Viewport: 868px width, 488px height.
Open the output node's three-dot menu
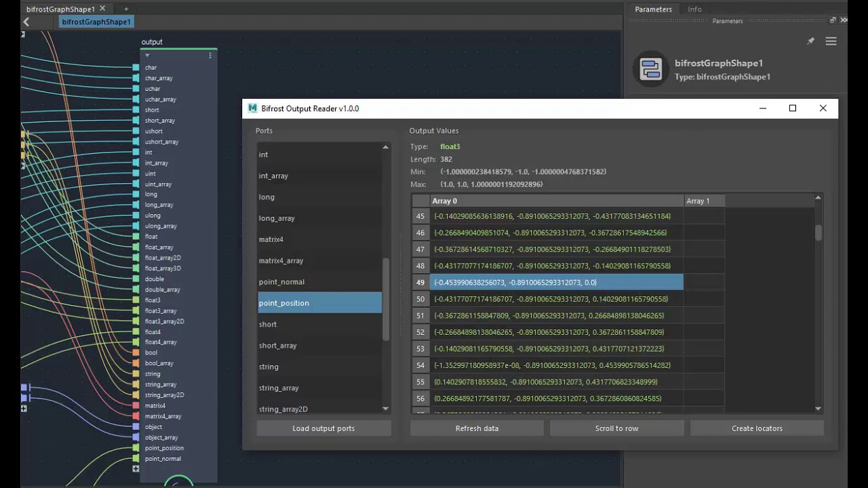pos(210,56)
